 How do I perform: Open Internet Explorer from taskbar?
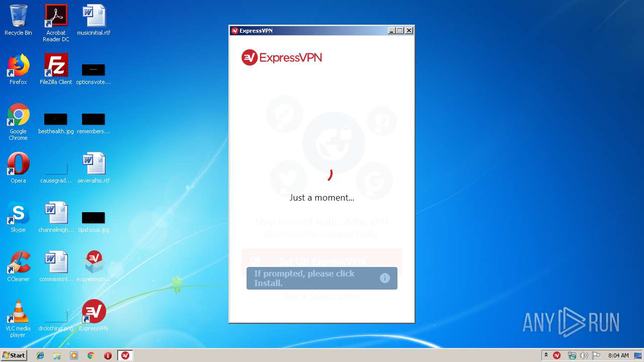40,355
